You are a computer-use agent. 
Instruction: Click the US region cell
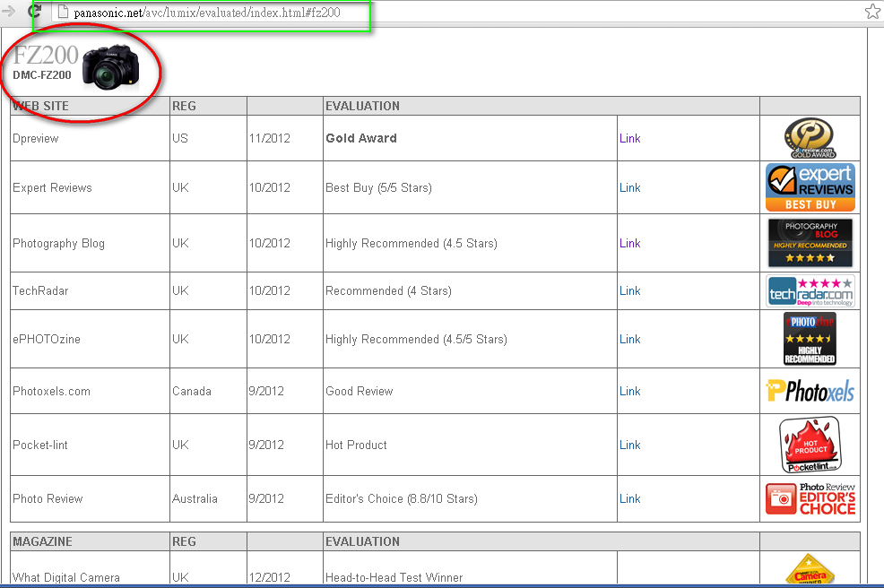coord(208,138)
